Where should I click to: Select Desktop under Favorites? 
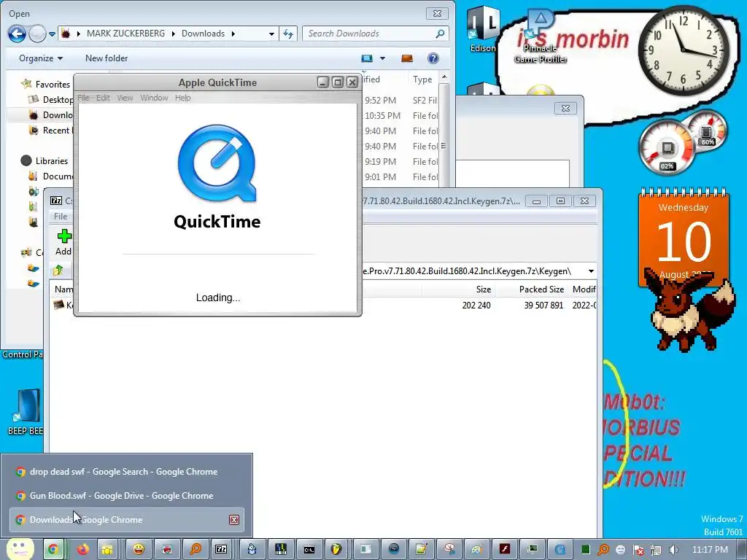[x=57, y=99]
